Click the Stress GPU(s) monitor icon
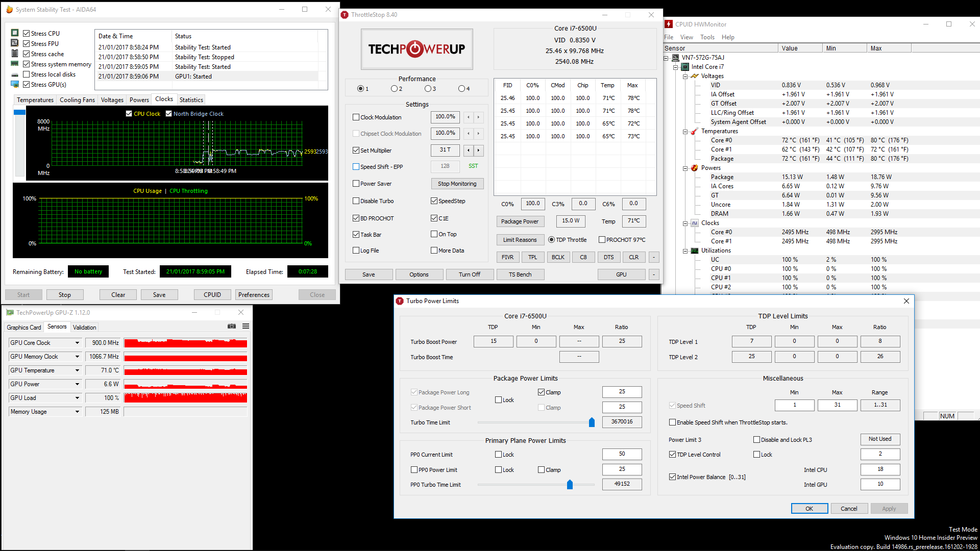 pos(15,84)
